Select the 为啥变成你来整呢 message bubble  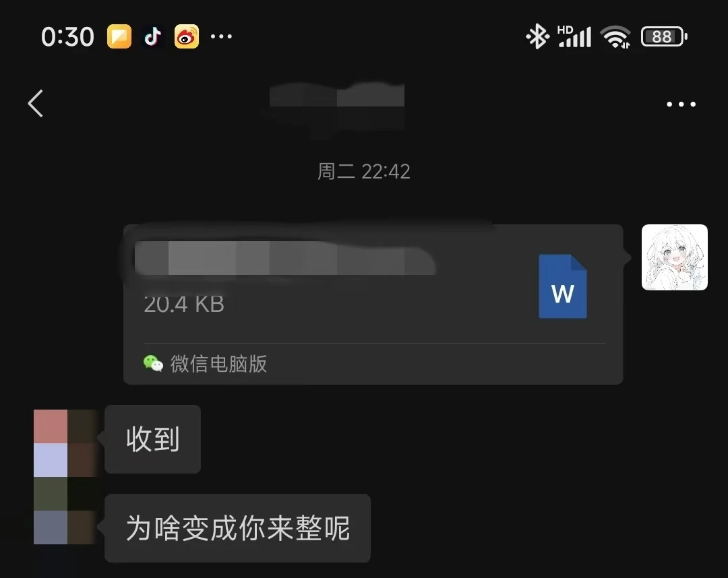click(x=238, y=528)
